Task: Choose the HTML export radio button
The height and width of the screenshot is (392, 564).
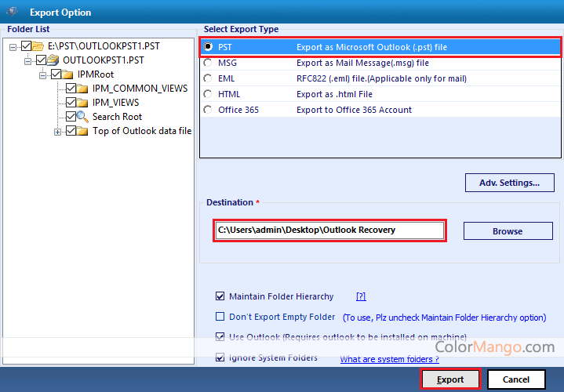Action: (x=208, y=94)
